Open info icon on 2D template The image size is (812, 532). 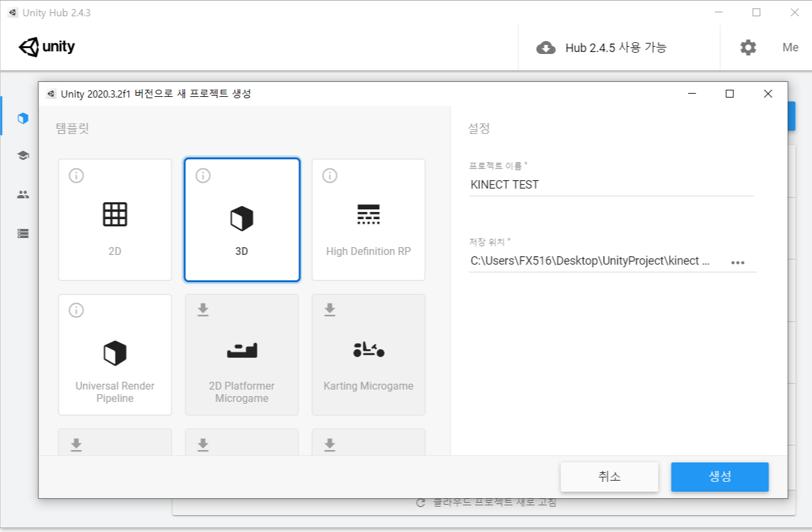pos(76,176)
